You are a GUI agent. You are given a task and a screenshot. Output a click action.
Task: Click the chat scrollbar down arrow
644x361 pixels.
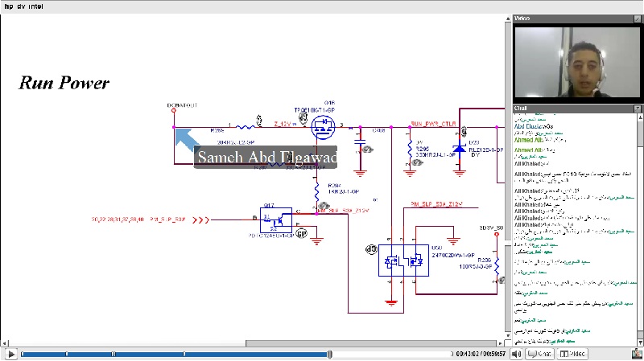tap(640, 343)
